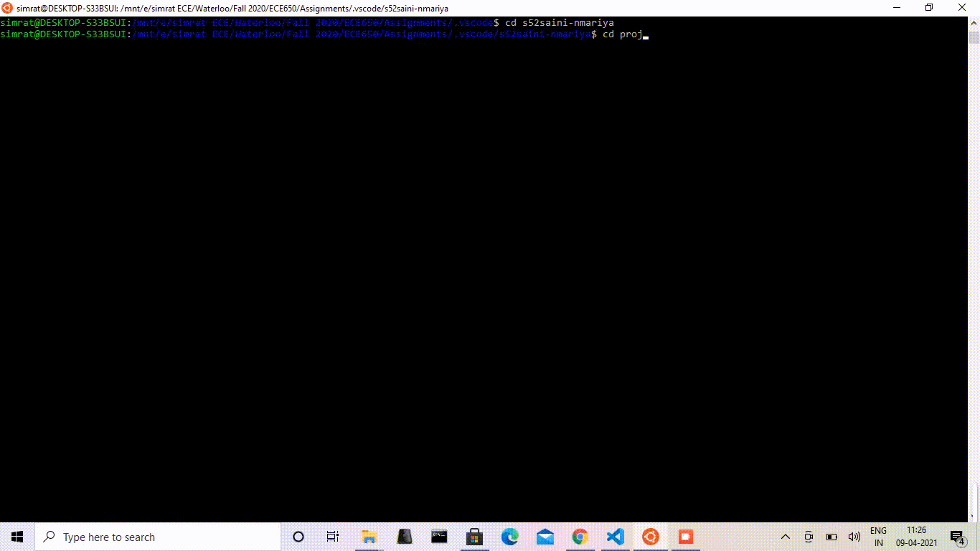Open Task View on the taskbar
This screenshot has height=551, width=980.
pos(333,537)
